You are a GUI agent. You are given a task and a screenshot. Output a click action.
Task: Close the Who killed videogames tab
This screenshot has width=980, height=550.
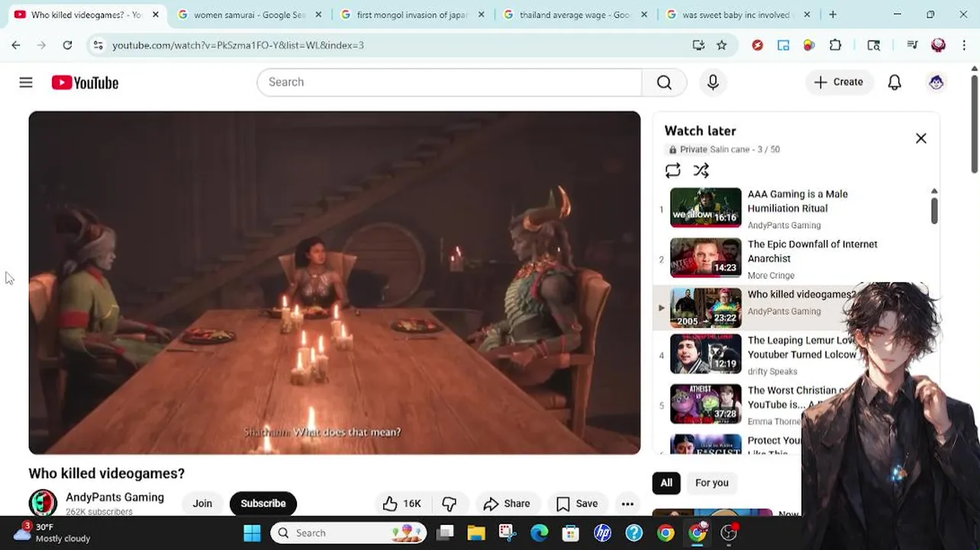pos(156,15)
